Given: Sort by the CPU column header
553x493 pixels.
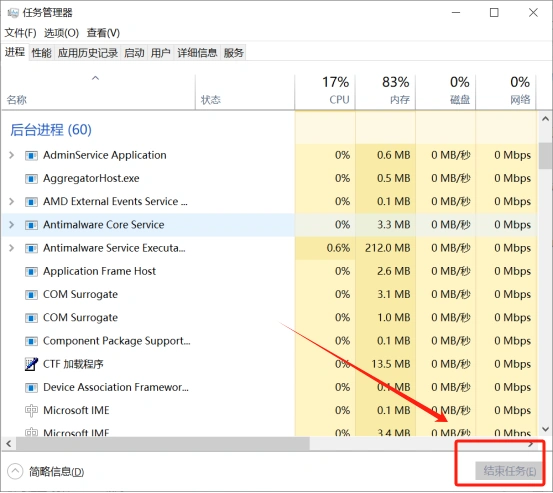Looking at the screenshot, I should coord(325,92).
